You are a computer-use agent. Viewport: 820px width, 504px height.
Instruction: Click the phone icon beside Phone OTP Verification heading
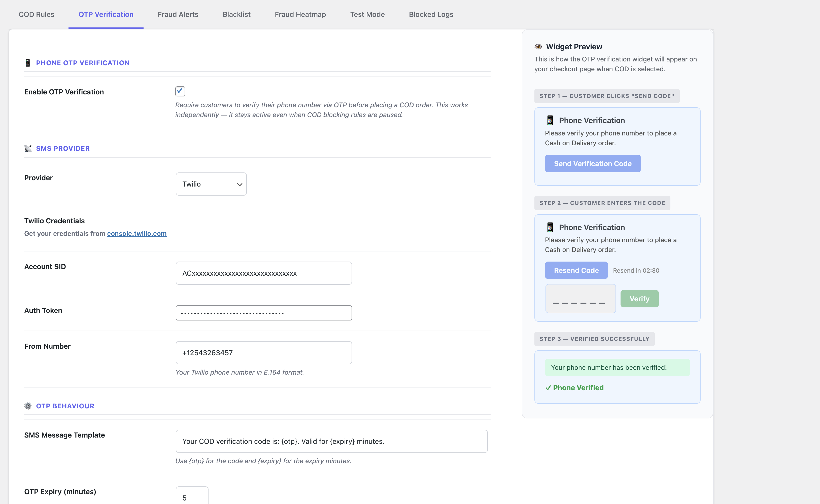coord(28,62)
